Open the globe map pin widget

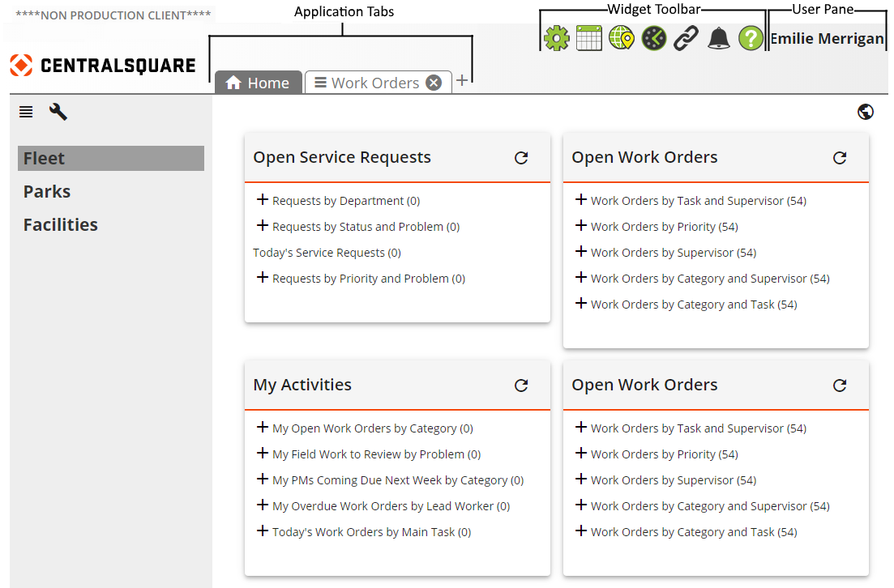pos(622,38)
